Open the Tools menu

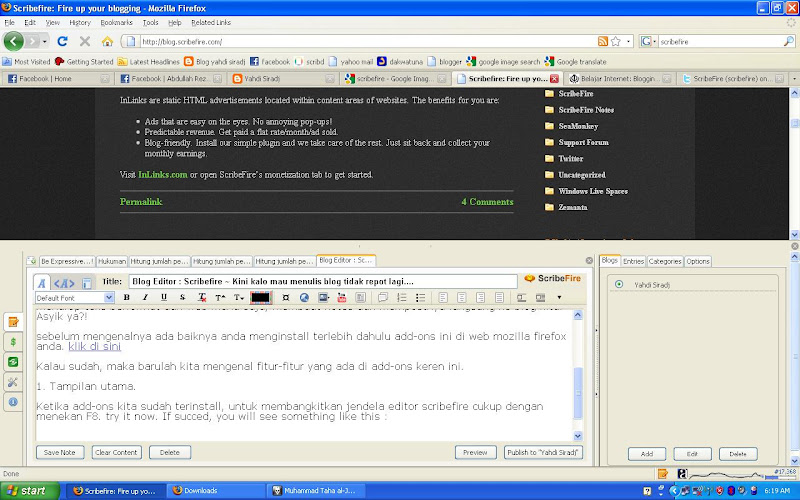coord(151,22)
